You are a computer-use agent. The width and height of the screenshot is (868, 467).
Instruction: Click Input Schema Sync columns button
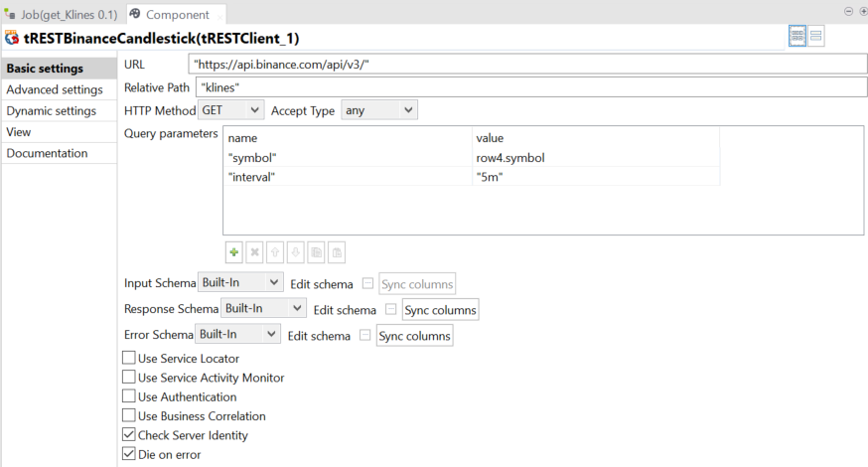click(417, 283)
